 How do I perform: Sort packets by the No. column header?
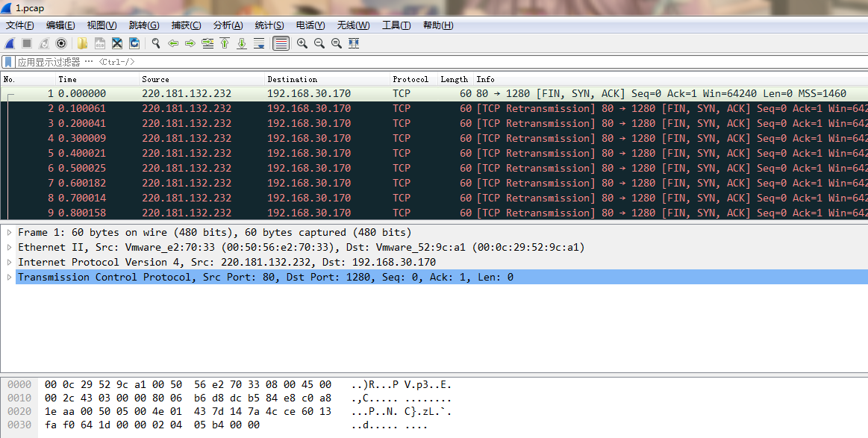28,79
